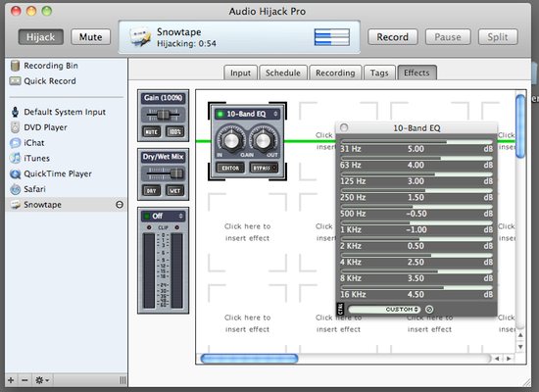
Task: Turn the OUT gain knob of 10-Band EQ
Action: [x=264, y=140]
